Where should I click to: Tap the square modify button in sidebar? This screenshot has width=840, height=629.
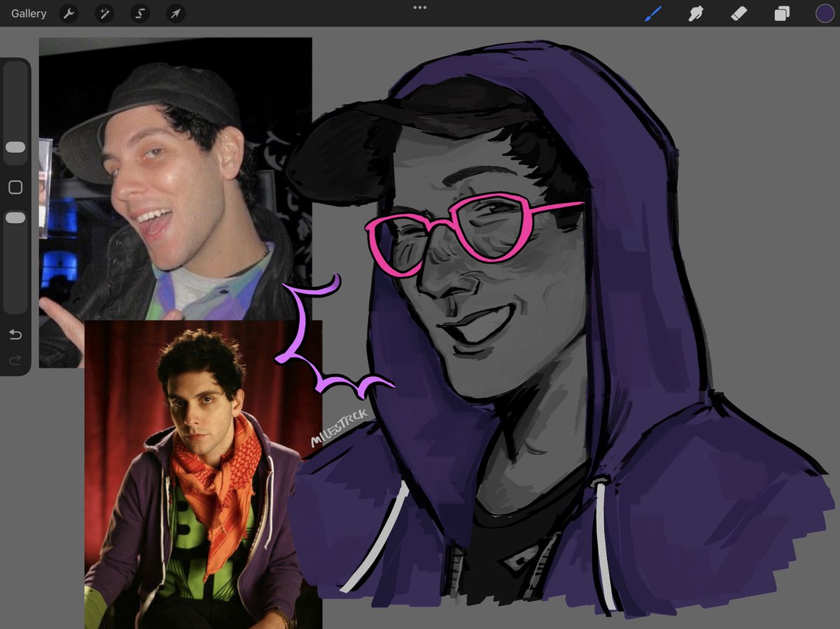click(x=15, y=188)
